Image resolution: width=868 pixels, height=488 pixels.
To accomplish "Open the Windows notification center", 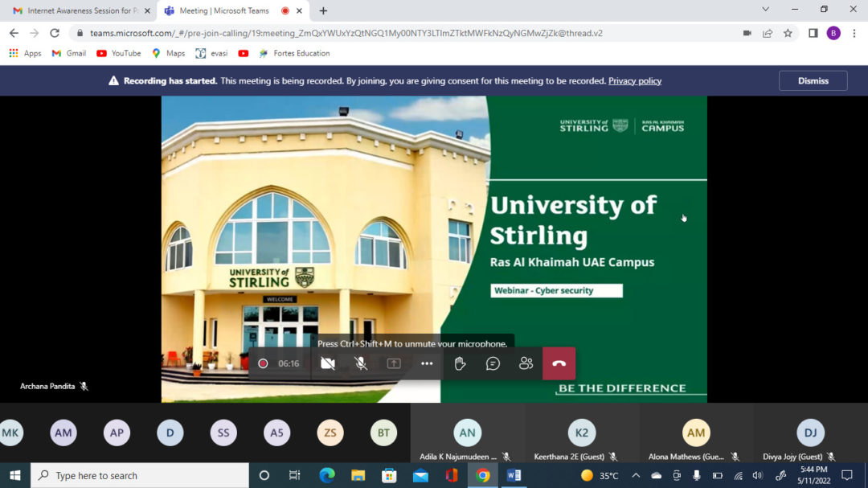I will (847, 475).
